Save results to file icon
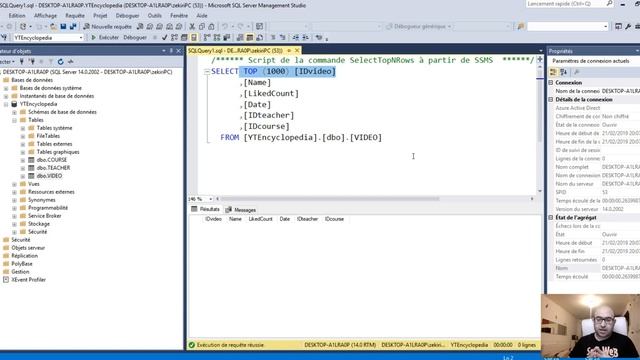Screen dimensions: 640x360 click(259, 38)
